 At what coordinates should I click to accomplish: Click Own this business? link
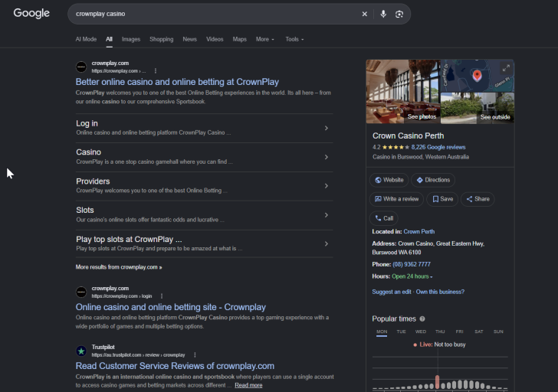[x=440, y=292]
